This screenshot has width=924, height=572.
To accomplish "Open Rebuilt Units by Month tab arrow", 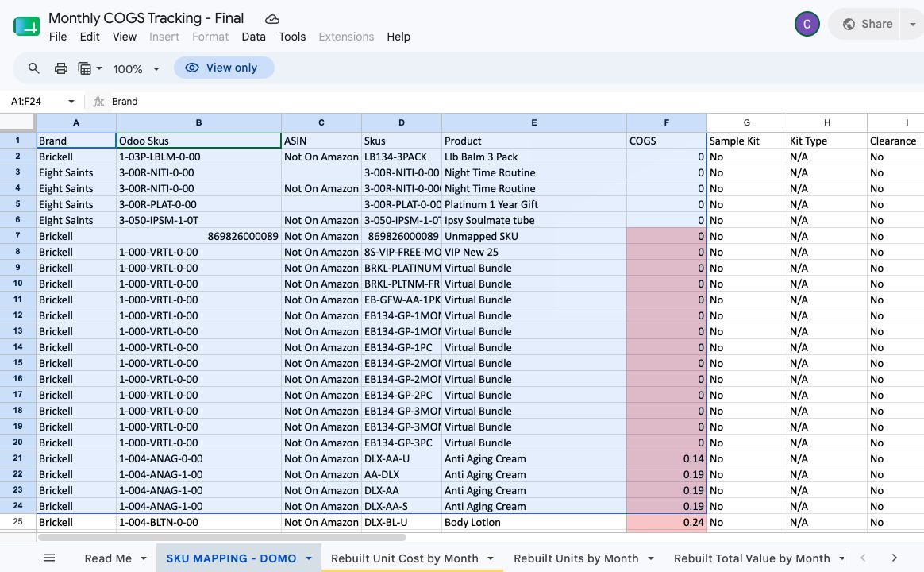I will pyautogui.click(x=651, y=558).
